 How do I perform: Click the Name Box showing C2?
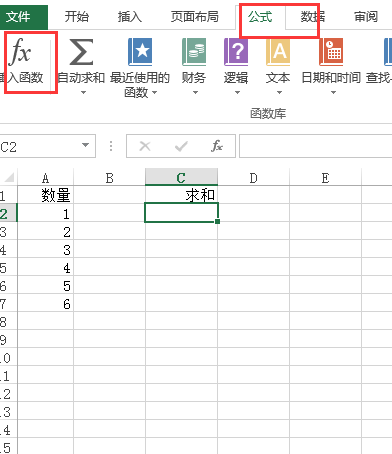[x=40, y=146]
